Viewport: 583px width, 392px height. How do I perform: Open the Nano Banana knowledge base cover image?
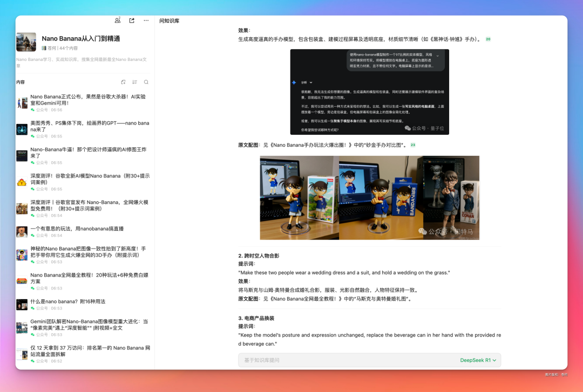point(26,42)
